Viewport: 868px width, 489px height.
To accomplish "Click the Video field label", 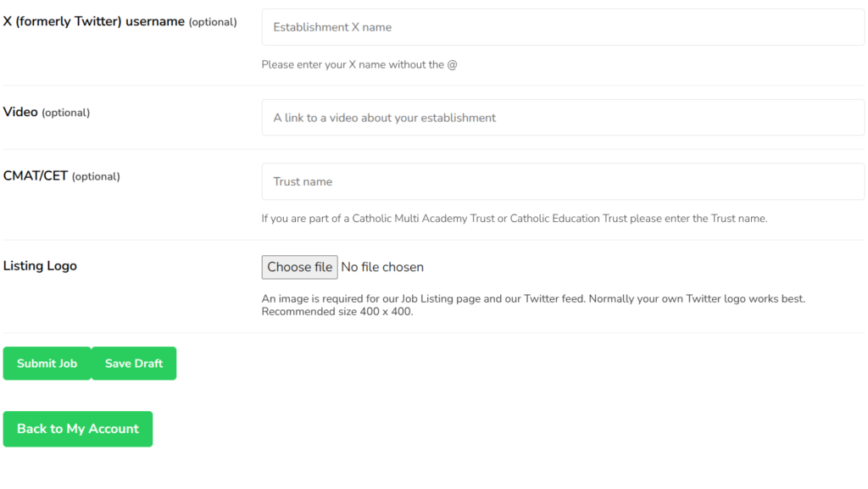I will (x=21, y=112).
